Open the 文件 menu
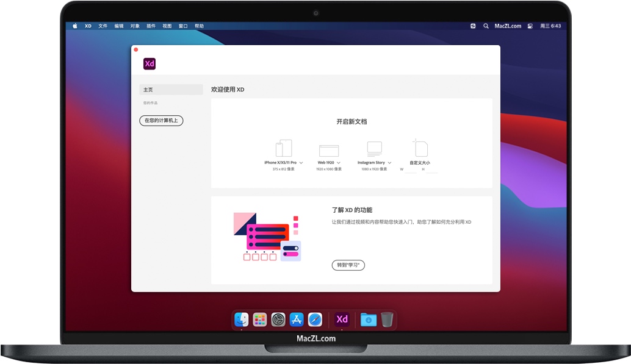This screenshot has height=364, width=631. pos(103,26)
